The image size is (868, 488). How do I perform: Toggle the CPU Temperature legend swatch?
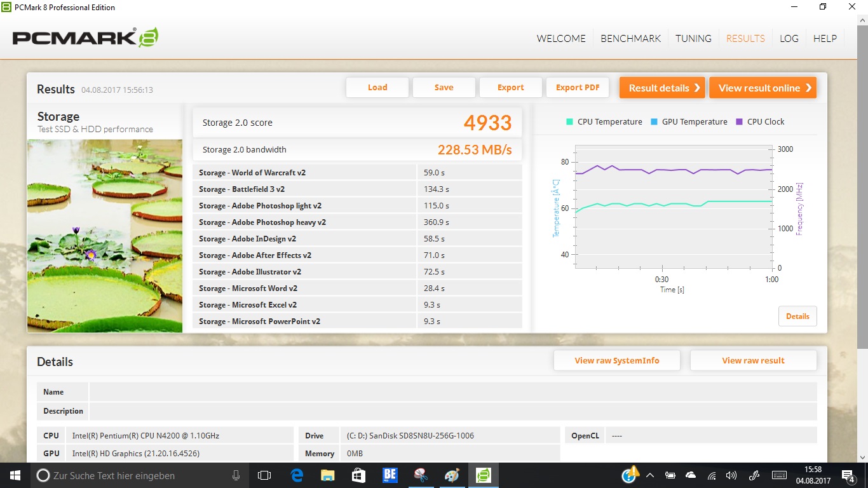[569, 121]
